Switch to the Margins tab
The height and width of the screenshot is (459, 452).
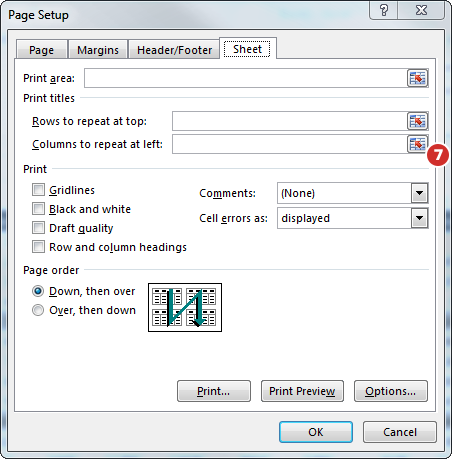tap(98, 50)
